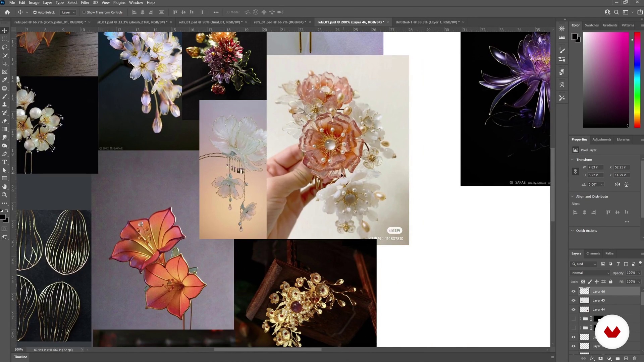Hide Layer 45 with its eye icon

[574, 301]
